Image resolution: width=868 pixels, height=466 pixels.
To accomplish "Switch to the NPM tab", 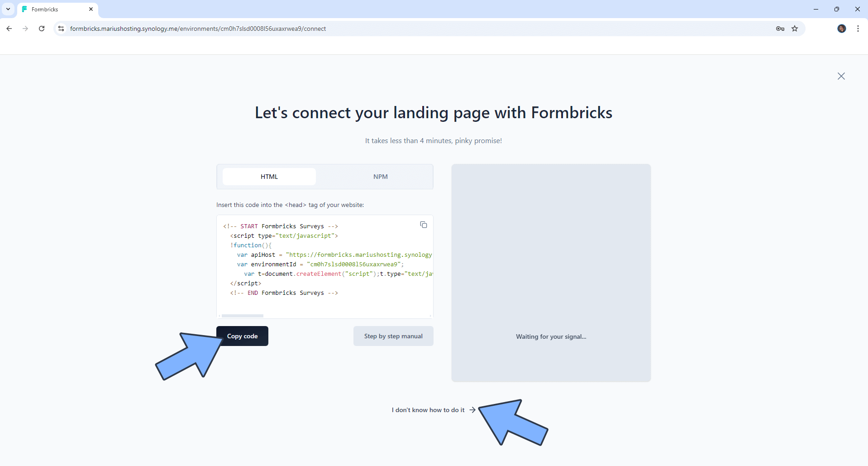I will pos(381,177).
